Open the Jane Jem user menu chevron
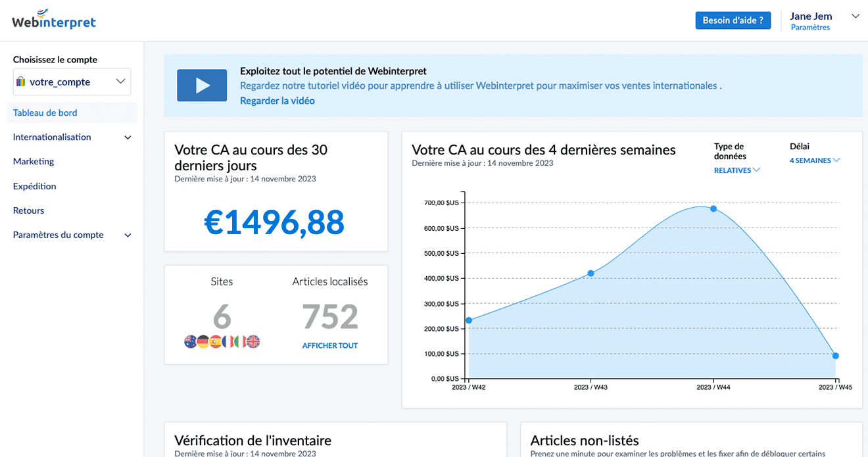 click(x=856, y=16)
